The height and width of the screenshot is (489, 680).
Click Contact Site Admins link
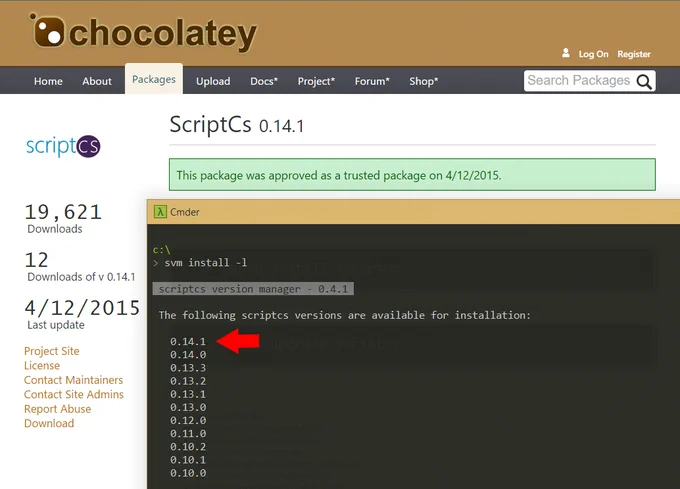coord(74,394)
